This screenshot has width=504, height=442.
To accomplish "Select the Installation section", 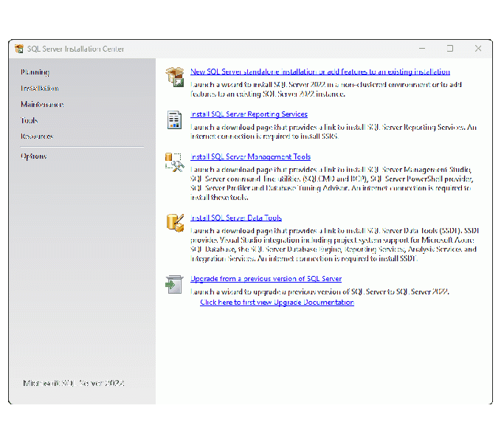I will click(40, 88).
